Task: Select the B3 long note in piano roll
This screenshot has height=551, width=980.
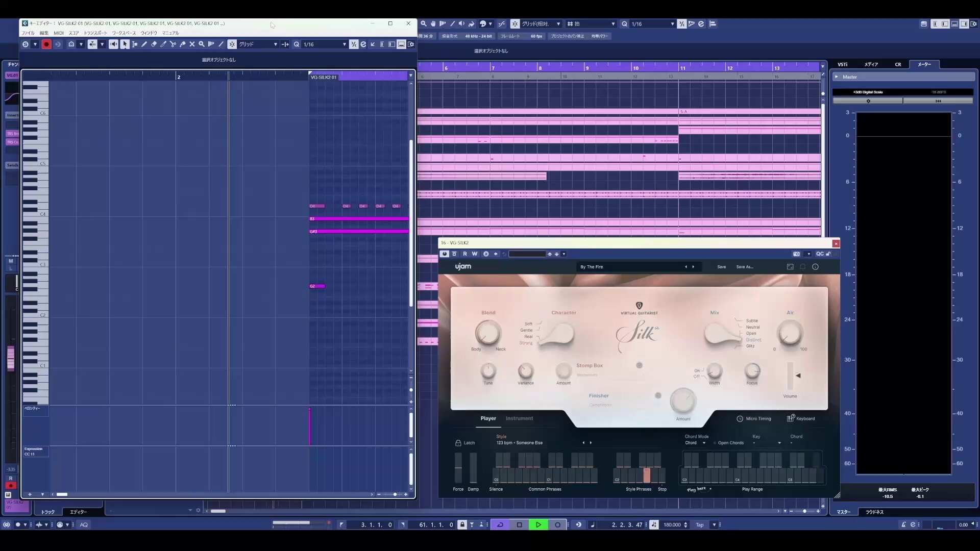Action: tap(359, 219)
